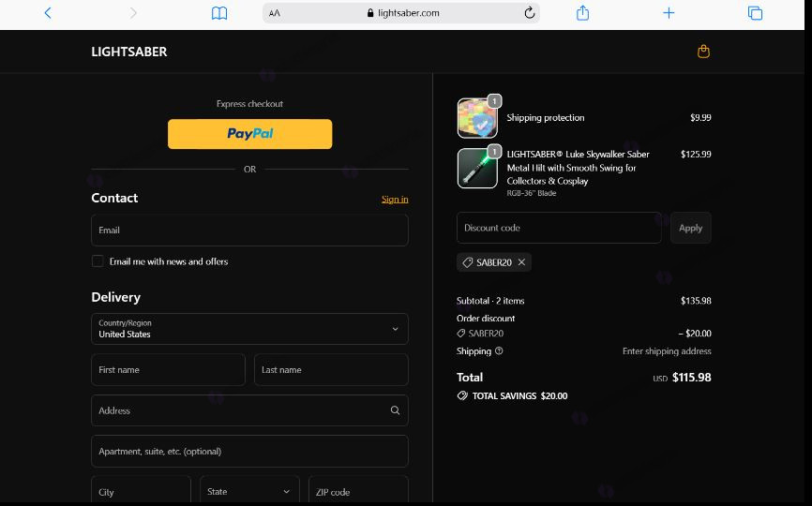
Task: Show all tabs overview icon
Action: tap(755, 13)
